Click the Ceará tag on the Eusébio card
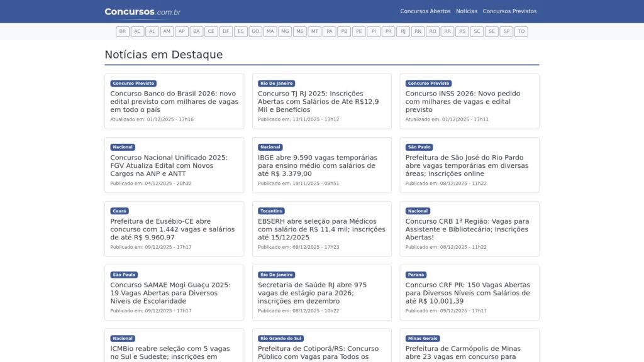The image size is (644, 362). (119, 211)
